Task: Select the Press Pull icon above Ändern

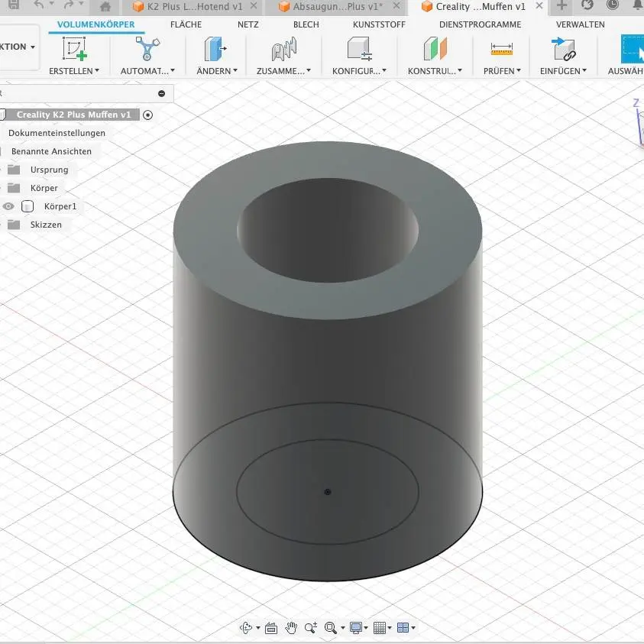Action: tap(216, 50)
